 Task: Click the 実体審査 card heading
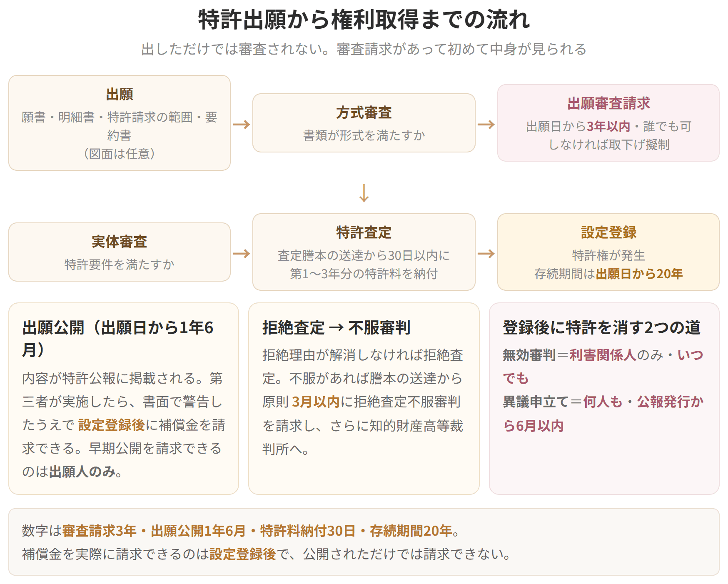pos(120,242)
